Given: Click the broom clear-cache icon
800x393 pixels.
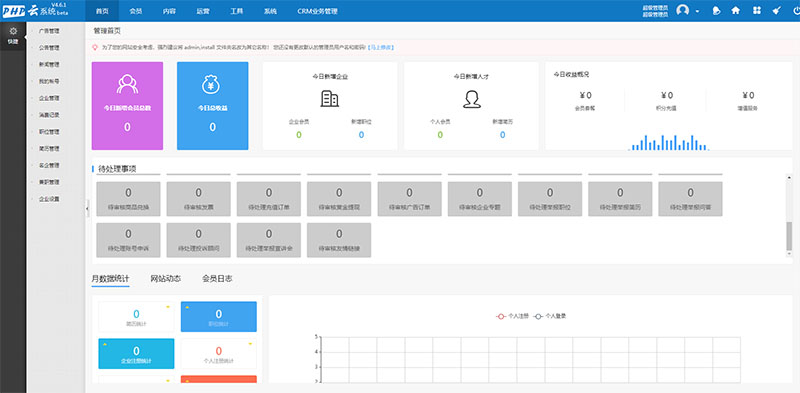Looking at the screenshot, I should point(777,11).
